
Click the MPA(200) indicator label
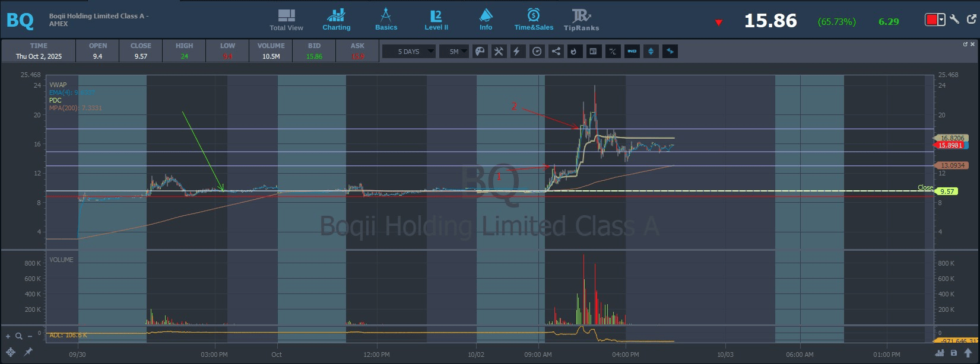(x=75, y=108)
